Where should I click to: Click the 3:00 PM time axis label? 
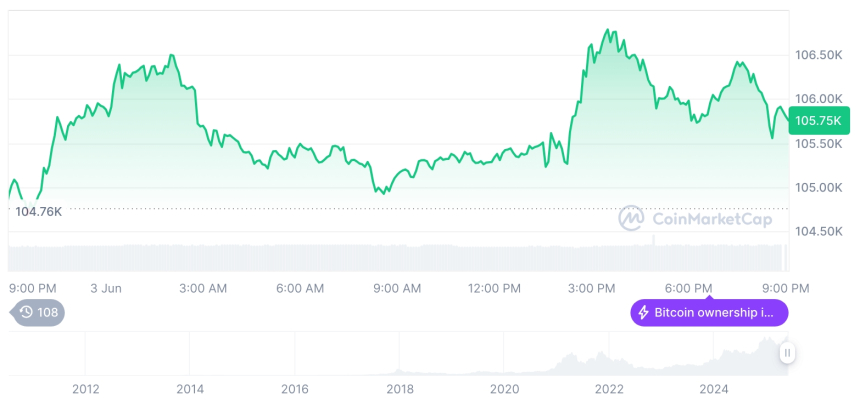coord(591,288)
